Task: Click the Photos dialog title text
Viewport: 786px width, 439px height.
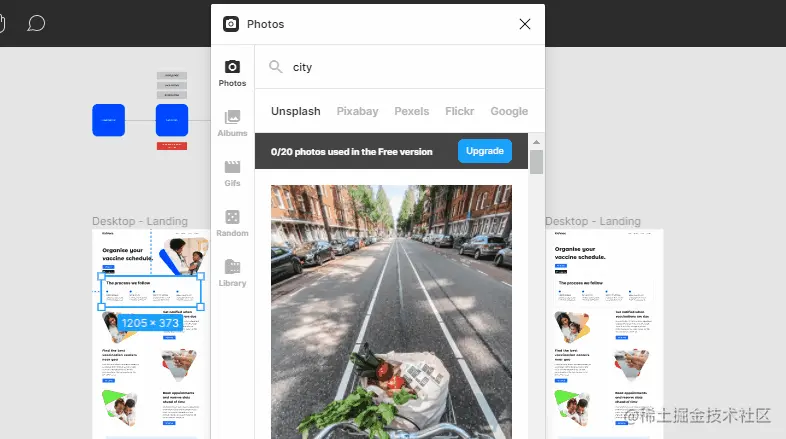Action: [x=265, y=24]
